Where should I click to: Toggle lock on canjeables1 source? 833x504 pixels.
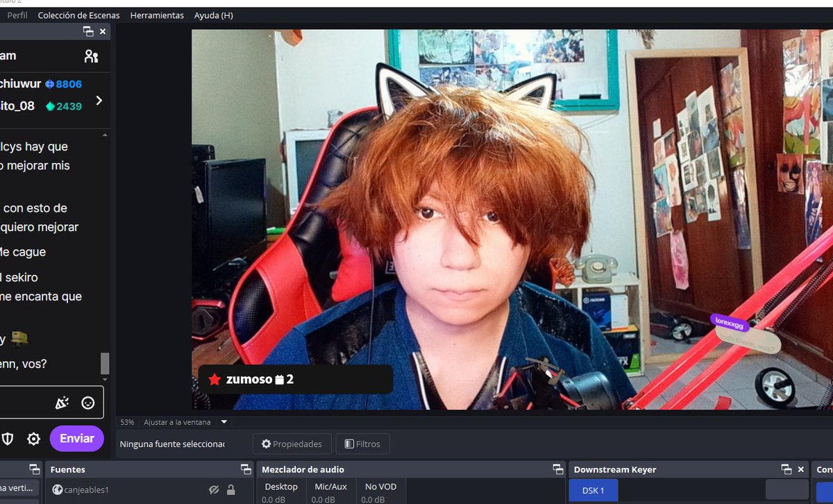[231, 490]
